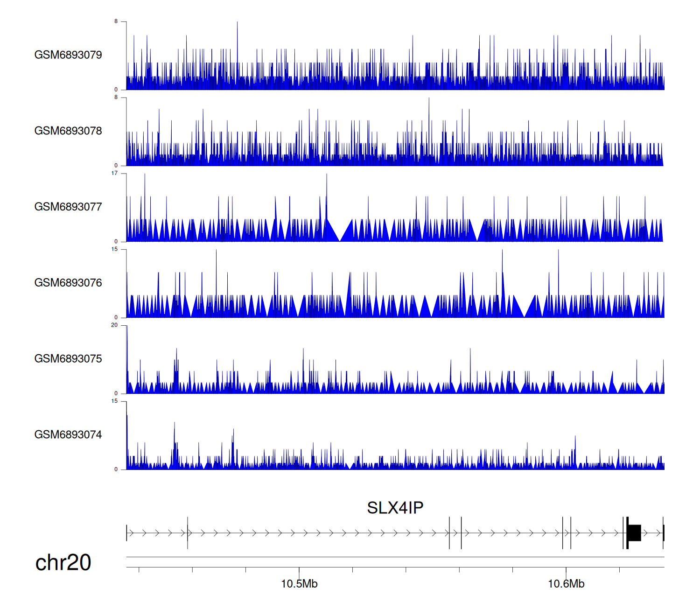Click y-axis maximum 15 on GSM6893076 track
This screenshot has width=700, height=616.
114,249
